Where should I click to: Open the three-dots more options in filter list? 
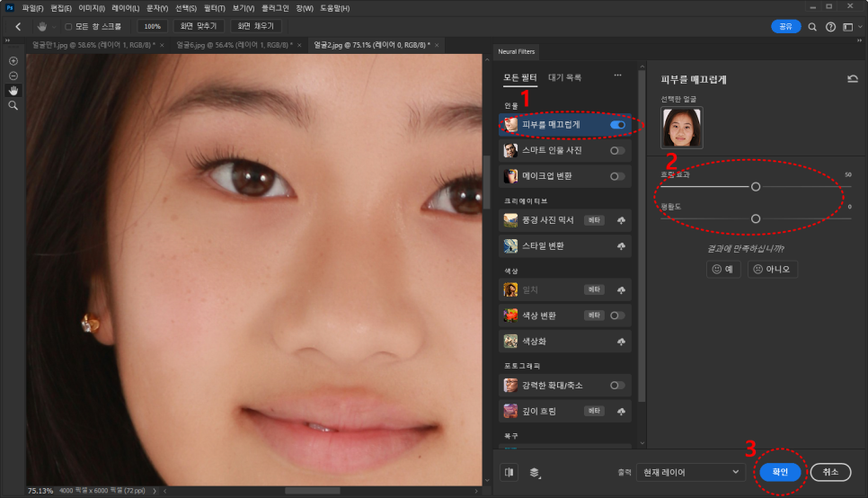pyautogui.click(x=618, y=76)
